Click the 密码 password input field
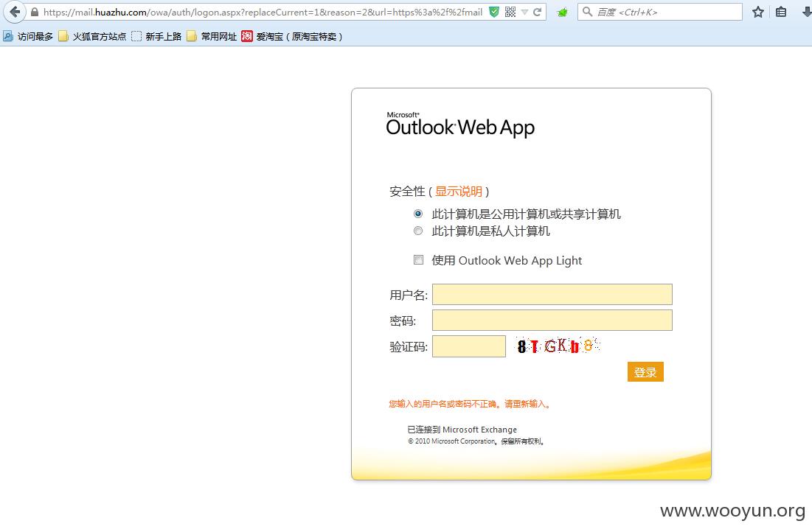The height and width of the screenshot is (532, 812). (x=552, y=321)
